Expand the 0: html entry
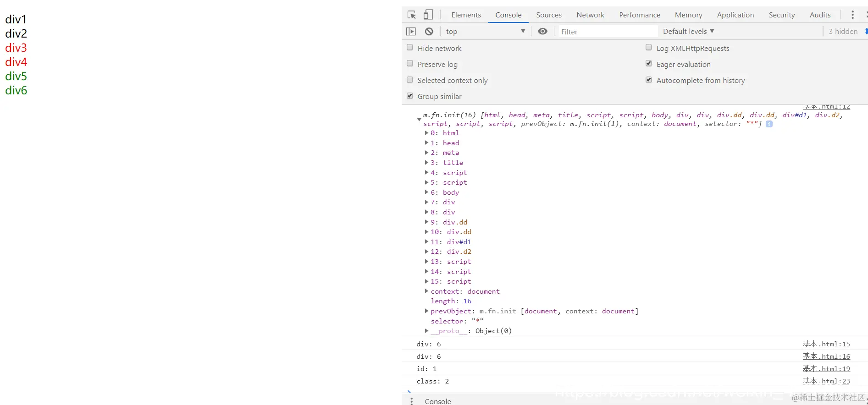This screenshot has width=868, height=405. point(426,133)
